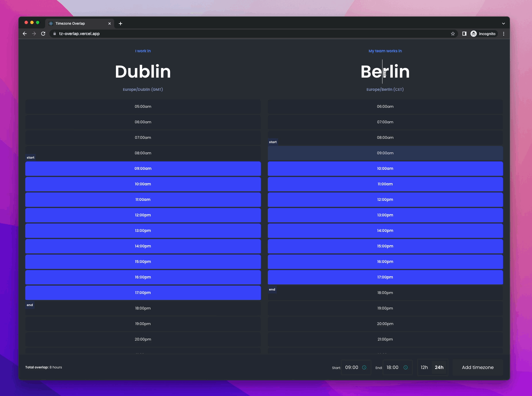532x396 pixels.
Task: Select Dublin's 05:00am time slot
Action: (x=143, y=107)
